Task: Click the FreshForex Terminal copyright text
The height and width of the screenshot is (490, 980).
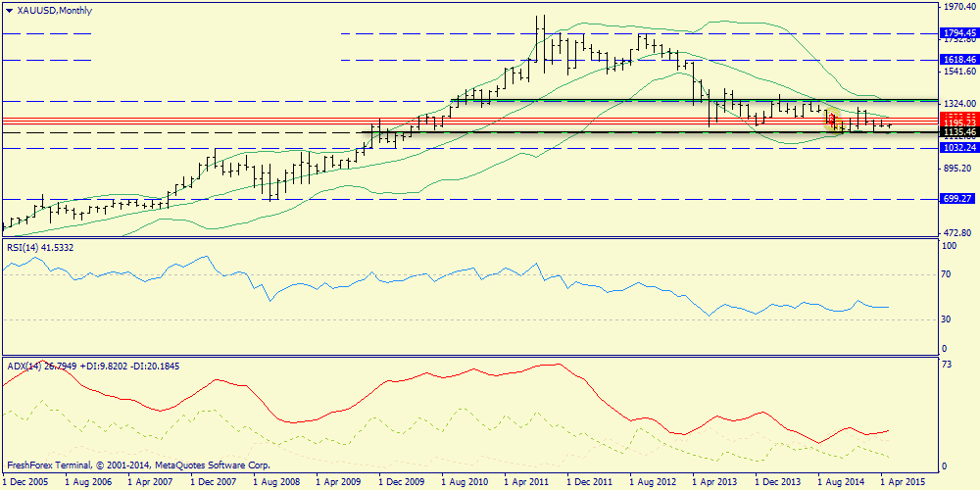Action: click(x=138, y=465)
